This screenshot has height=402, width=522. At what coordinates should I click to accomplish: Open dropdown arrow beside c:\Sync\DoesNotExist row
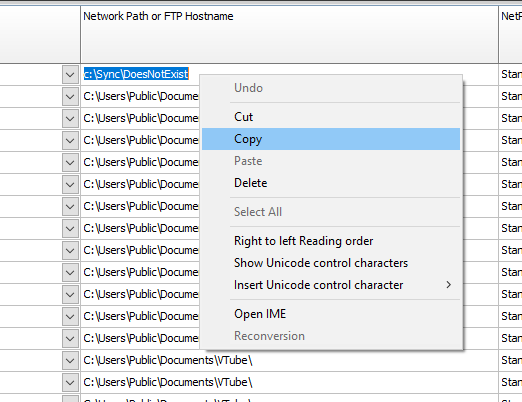(70, 74)
